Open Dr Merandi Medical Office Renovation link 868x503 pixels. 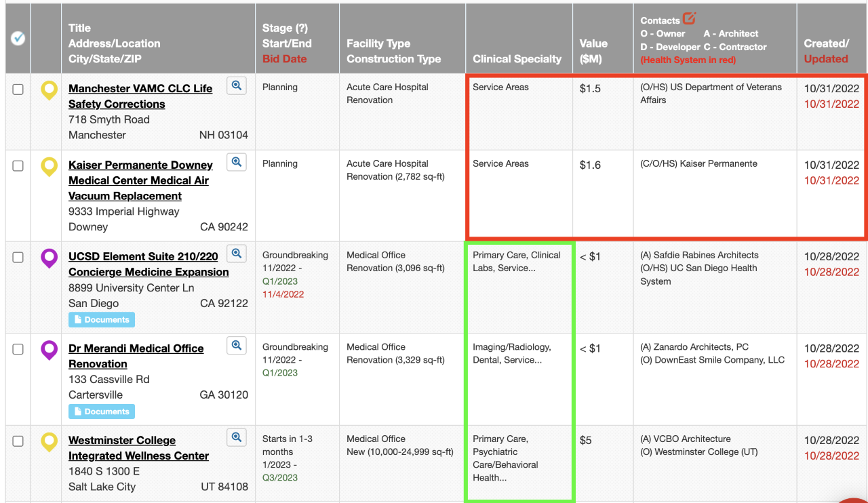coord(136,356)
